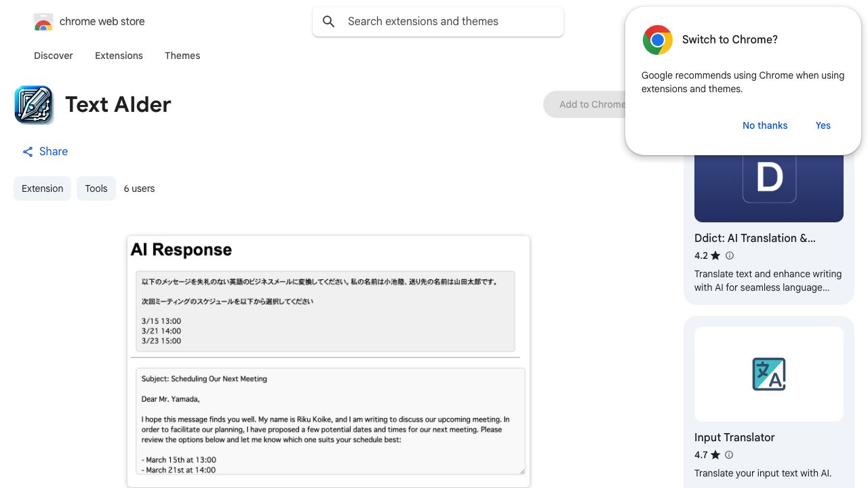The image size is (868, 488).
Task: Click the Text Alder heading
Action: point(118,104)
